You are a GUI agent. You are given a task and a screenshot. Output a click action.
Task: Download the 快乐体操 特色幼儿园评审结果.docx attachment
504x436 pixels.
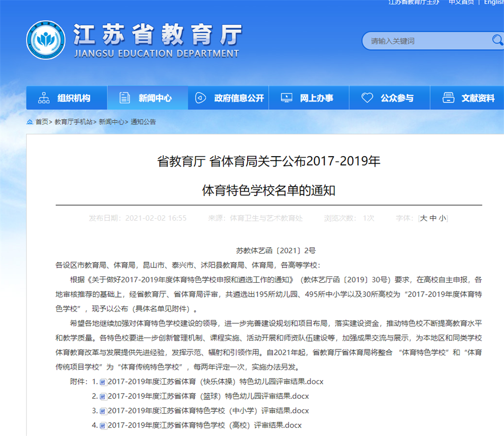click(x=216, y=382)
